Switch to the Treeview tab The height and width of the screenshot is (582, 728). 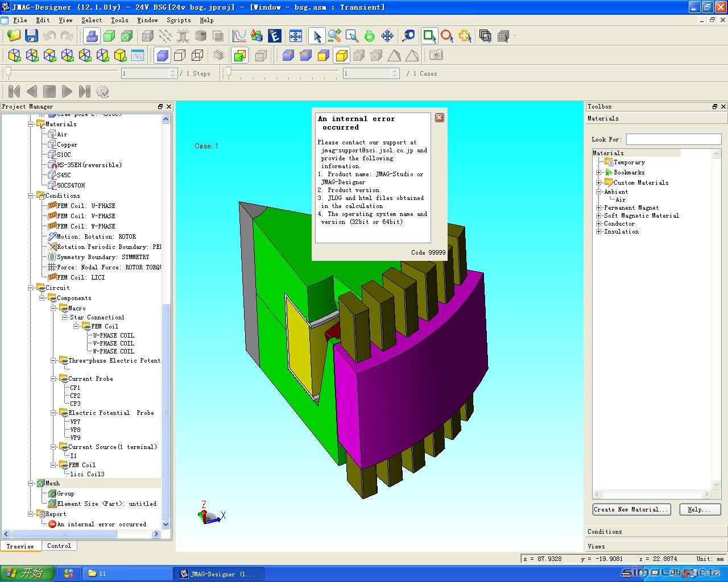tap(20, 546)
